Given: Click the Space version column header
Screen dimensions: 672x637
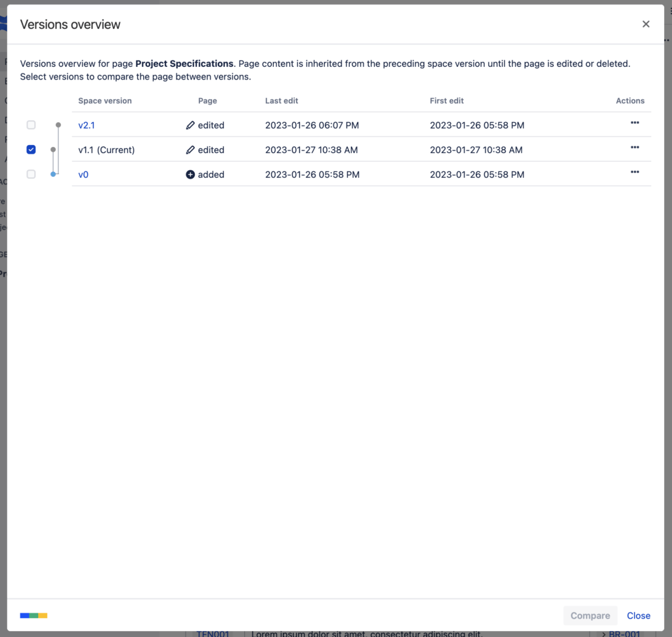Looking at the screenshot, I should click(105, 100).
